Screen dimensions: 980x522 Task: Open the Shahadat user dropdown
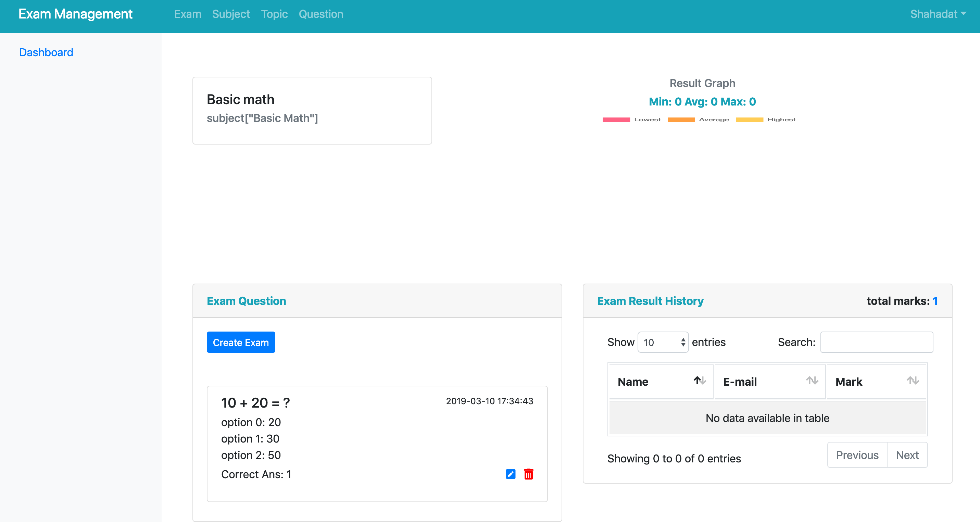(x=938, y=14)
